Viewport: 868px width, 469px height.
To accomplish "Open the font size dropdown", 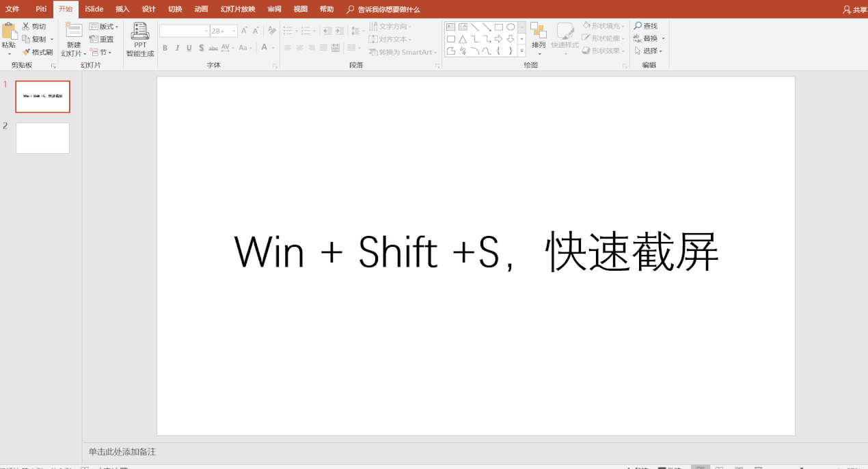I will 233,30.
